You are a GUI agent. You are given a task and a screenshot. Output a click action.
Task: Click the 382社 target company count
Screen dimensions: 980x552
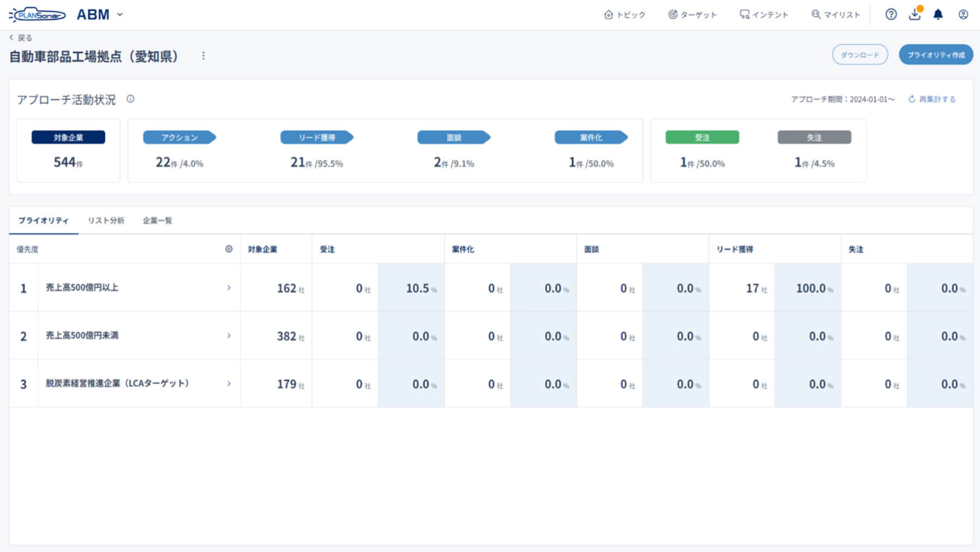pyautogui.click(x=290, y=336)
